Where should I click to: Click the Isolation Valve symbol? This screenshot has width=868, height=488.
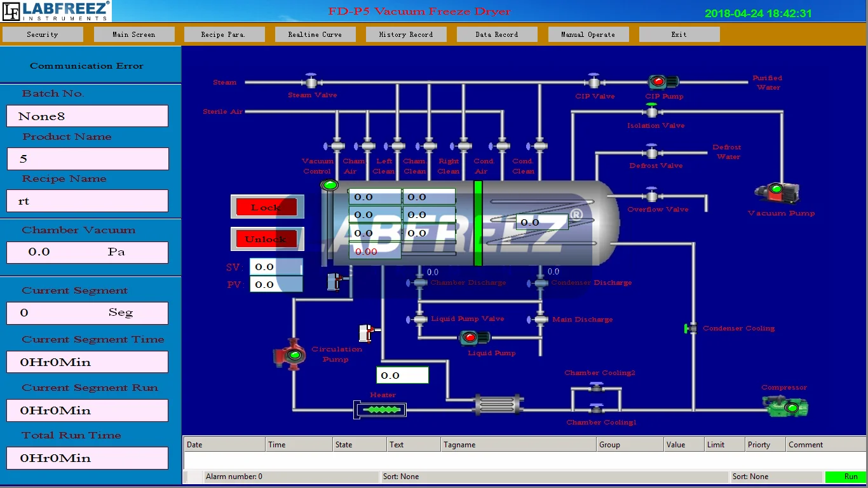click(651, 111)
